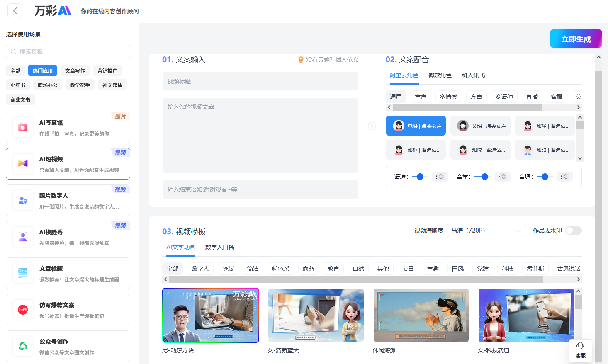
Task: Select the 女-清新蓝天 template thumbnail
Action: [316, 315]
